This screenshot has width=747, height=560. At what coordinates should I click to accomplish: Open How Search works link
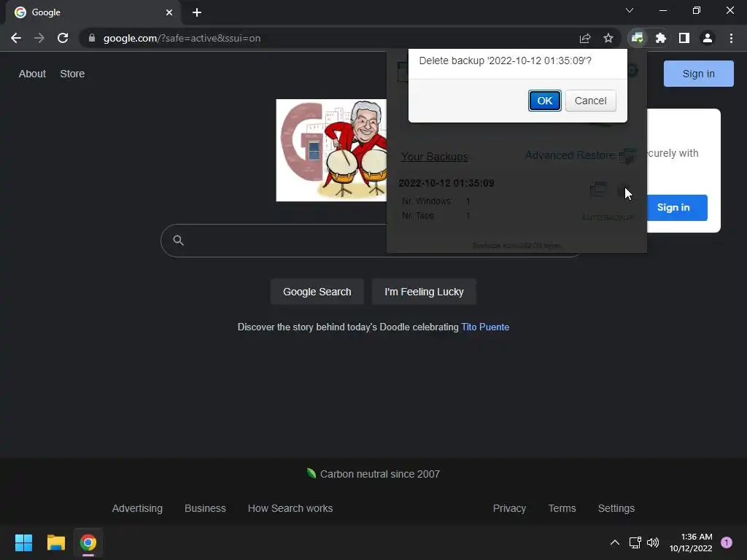(x=290, y=508)
